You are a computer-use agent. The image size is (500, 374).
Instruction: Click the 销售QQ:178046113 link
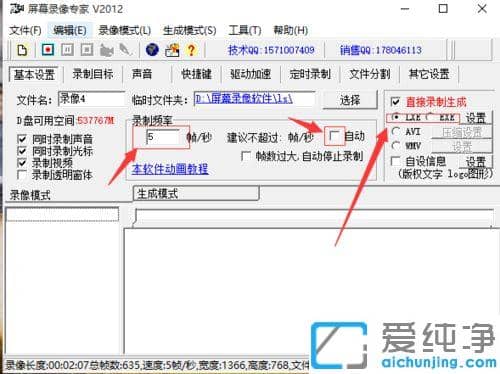pyautogui.click(x=381, y=50)
